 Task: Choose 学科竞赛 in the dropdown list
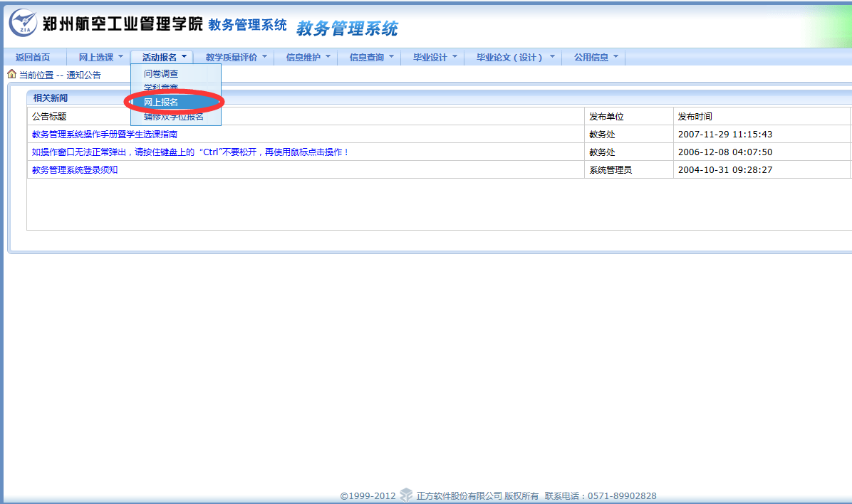point(161,88)
